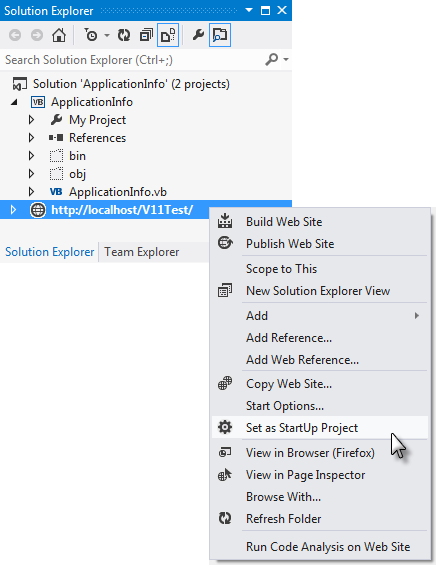Click the Refresh toolbar icon
The image size is (436, 585).
(124, 35)
